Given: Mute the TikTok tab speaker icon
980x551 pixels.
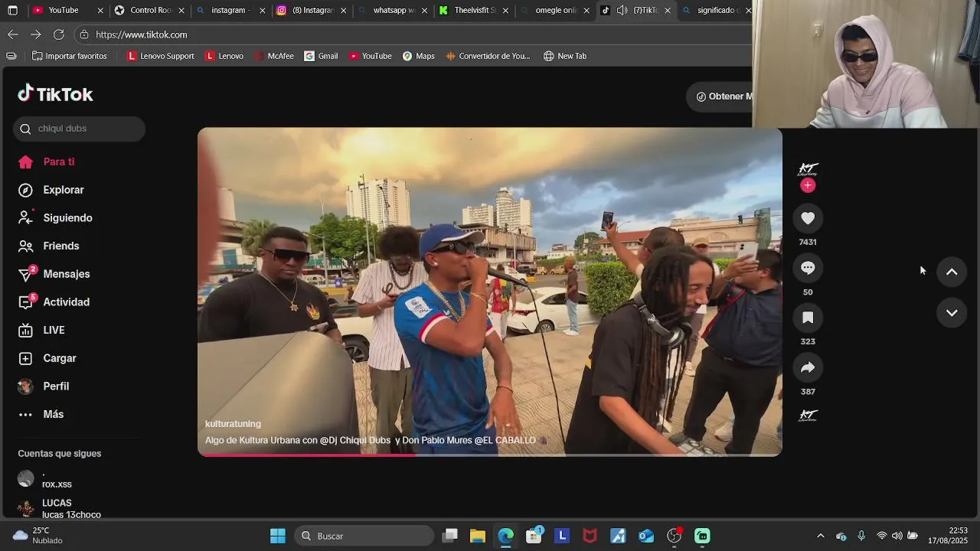Looking at the screenshot, I should 622,11.
